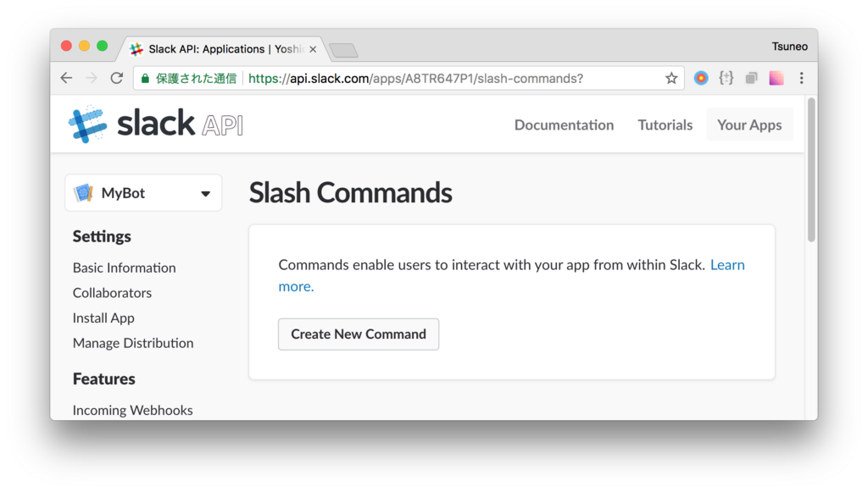Reload the page with the refresh icon

click(116, 78)
